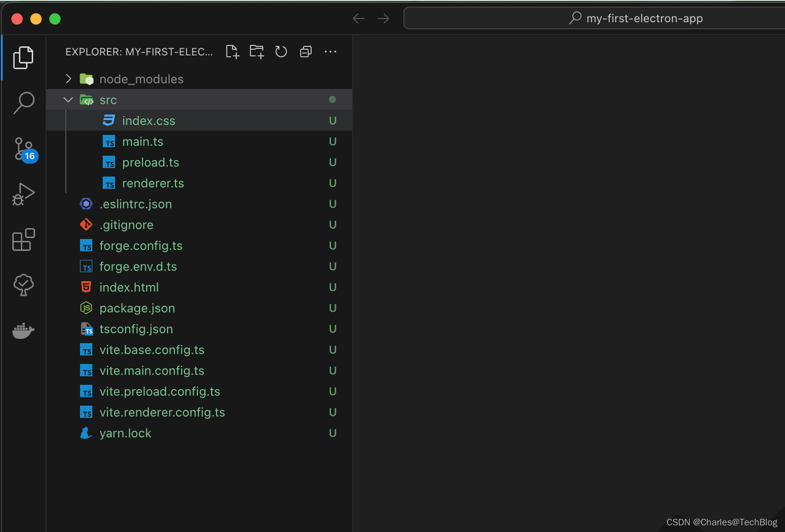Open vite.base.config.ts file
785x532 pixels.
point(199,350)
